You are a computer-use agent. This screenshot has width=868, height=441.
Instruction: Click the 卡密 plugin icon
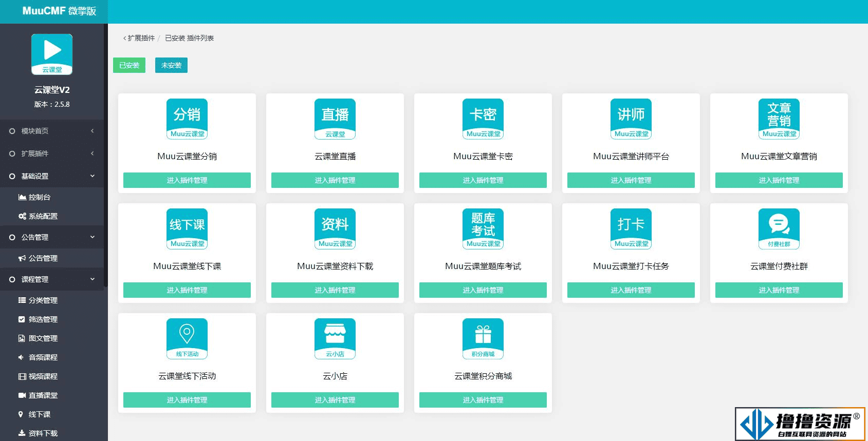point(483,119)
